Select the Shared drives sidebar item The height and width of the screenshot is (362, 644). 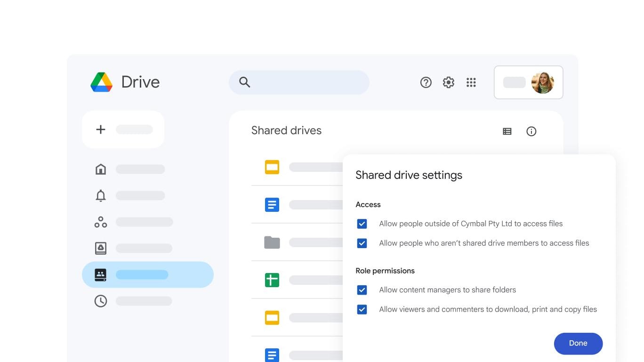148,274
